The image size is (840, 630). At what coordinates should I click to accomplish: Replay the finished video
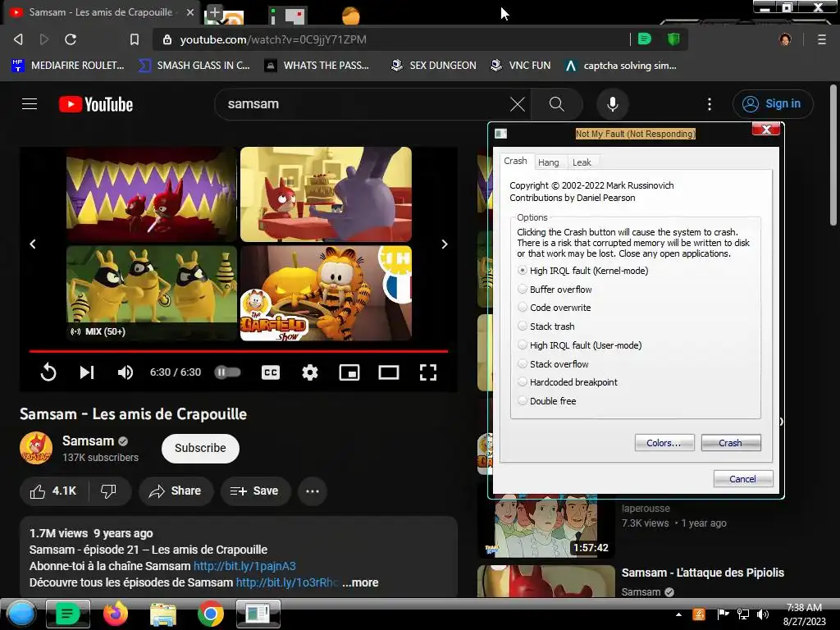(x=48, y=372)
